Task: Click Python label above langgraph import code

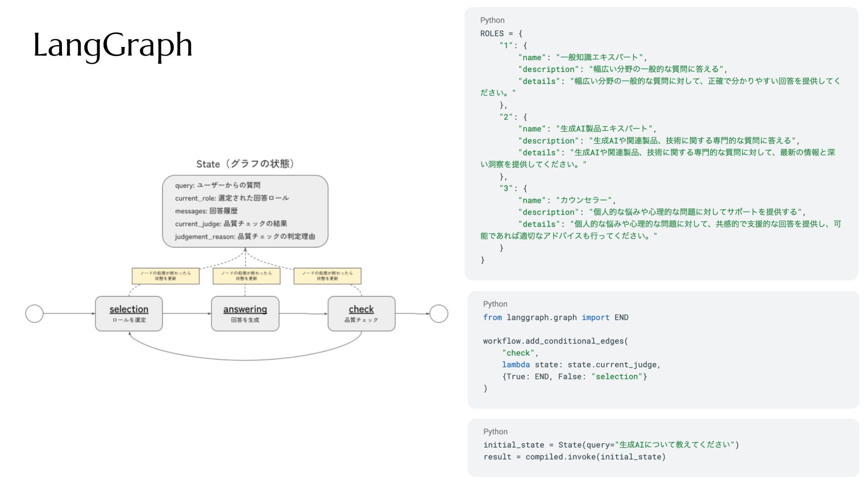Action: [x=495, y=304]
